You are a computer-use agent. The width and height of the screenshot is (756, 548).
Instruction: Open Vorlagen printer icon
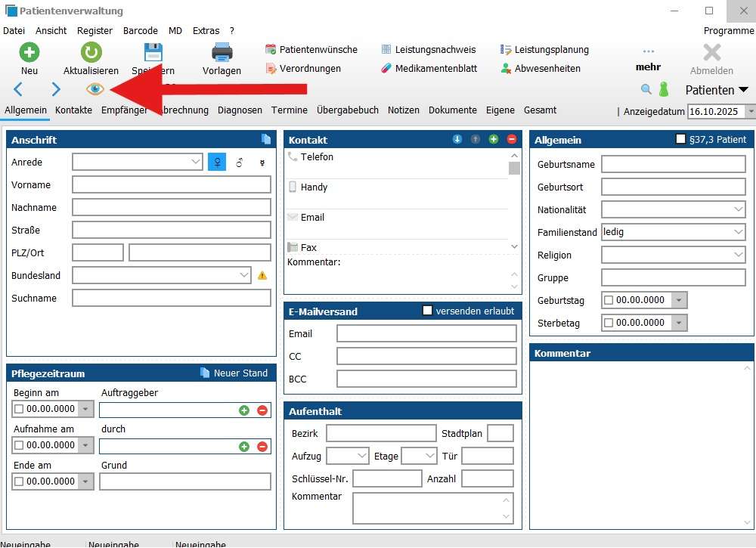(x=222, y=52)
